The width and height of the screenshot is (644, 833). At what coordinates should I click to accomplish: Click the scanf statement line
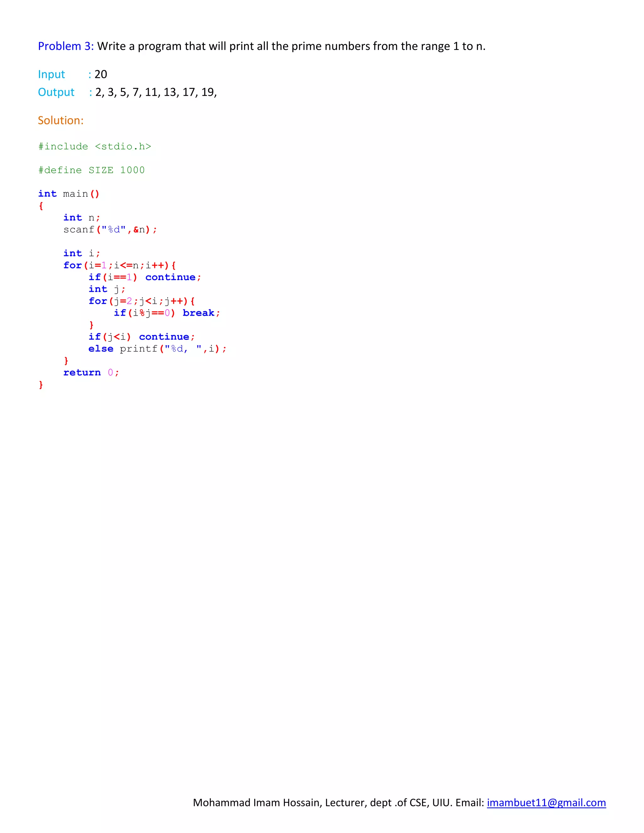pos(110,229)
